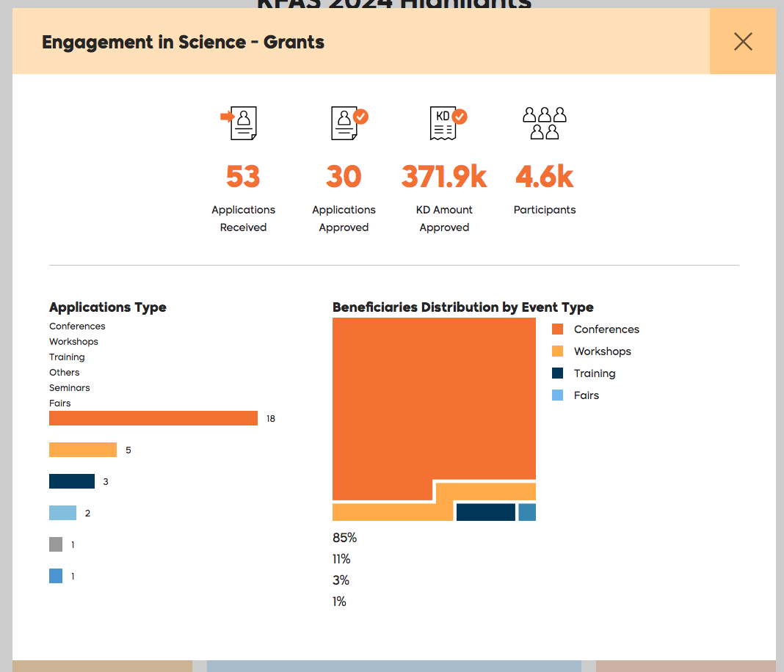This screenshot has width=784, height=672.
Task: Click the small blue bar in Applications Type chart
Action: tap(56, 576)
